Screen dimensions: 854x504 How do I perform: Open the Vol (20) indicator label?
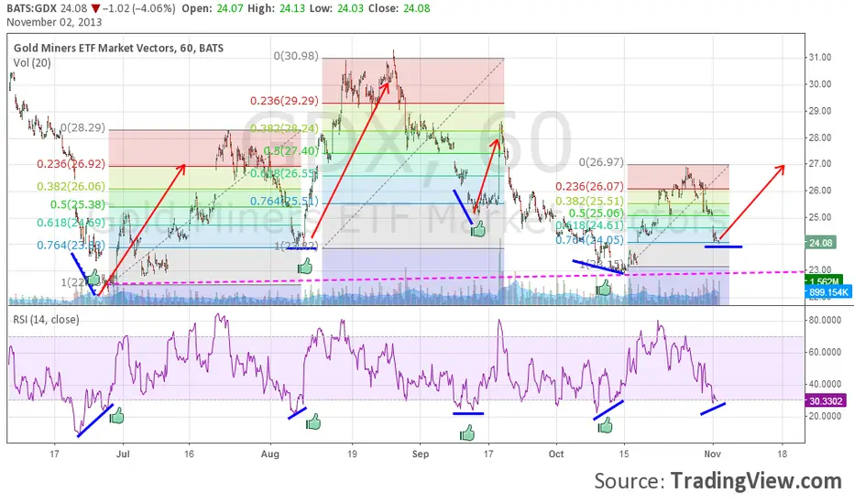point(32,62)
